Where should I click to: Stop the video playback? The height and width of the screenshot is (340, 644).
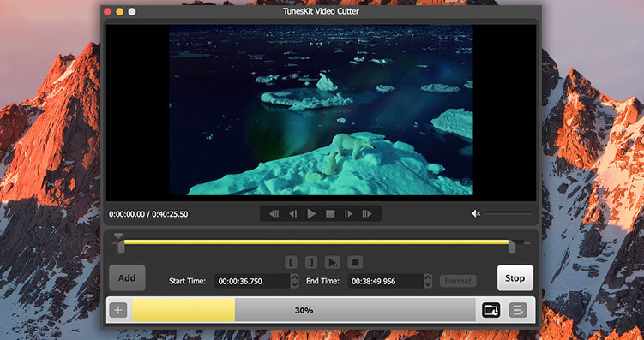pos(330,214)
